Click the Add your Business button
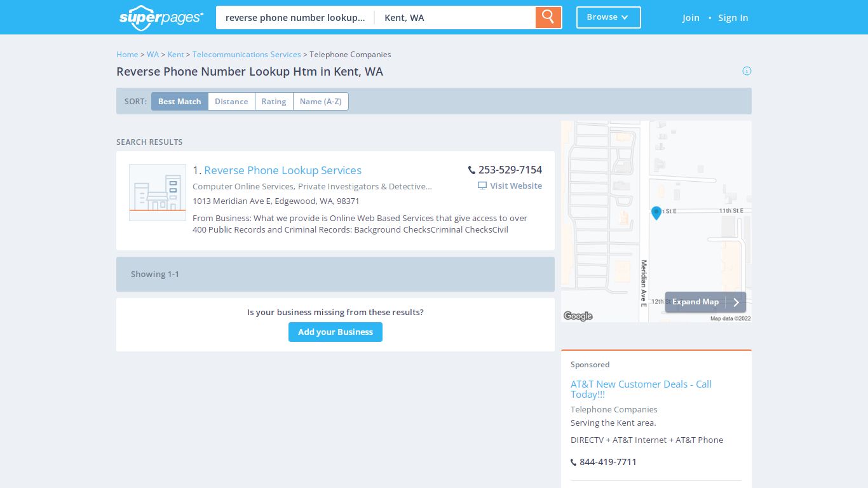The width and height of the screenshot is (868, 488). click(x=336, y=332)
